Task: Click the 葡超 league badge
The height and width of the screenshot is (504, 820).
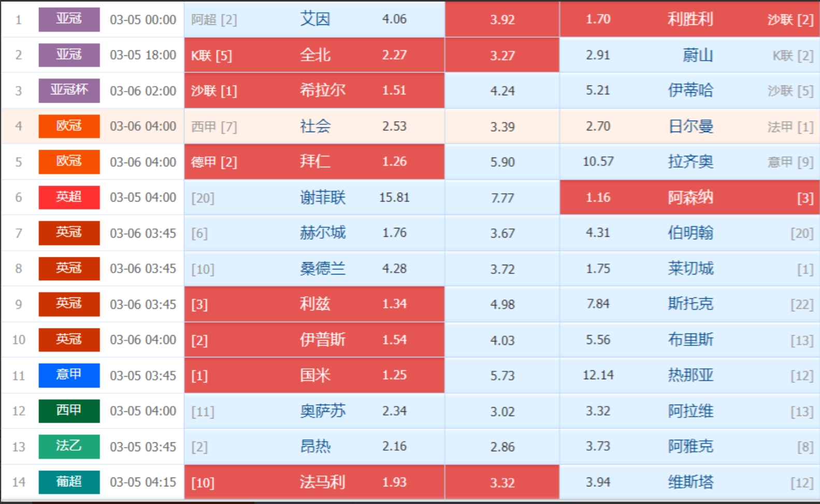Action: 69,482
